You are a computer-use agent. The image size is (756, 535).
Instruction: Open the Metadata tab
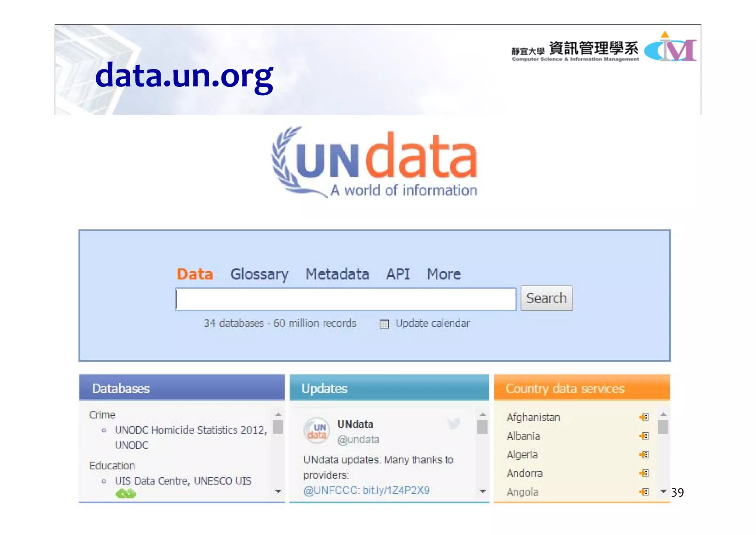pos(337,274)
